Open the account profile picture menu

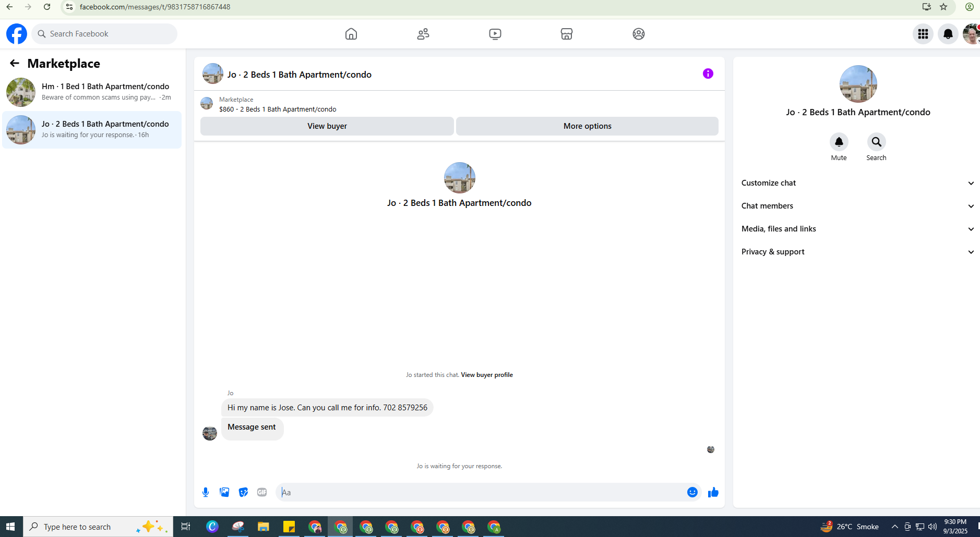(971, 34)
